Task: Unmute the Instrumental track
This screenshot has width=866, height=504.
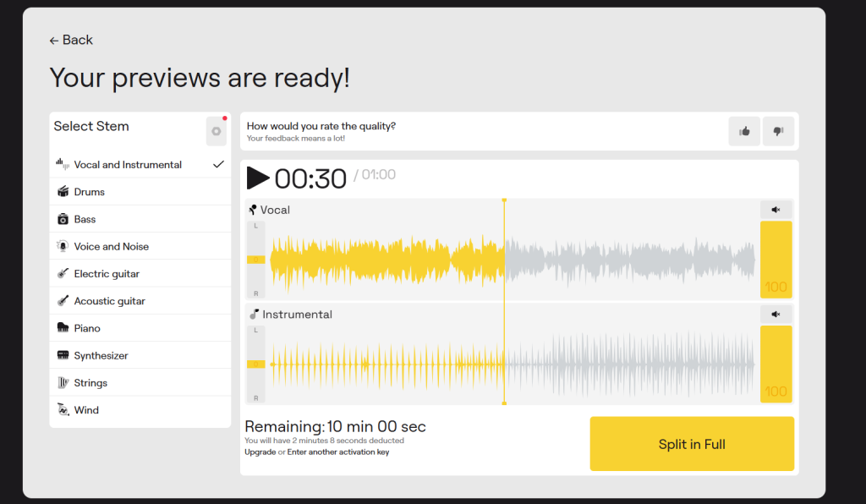Action: [x=776, y=315]
